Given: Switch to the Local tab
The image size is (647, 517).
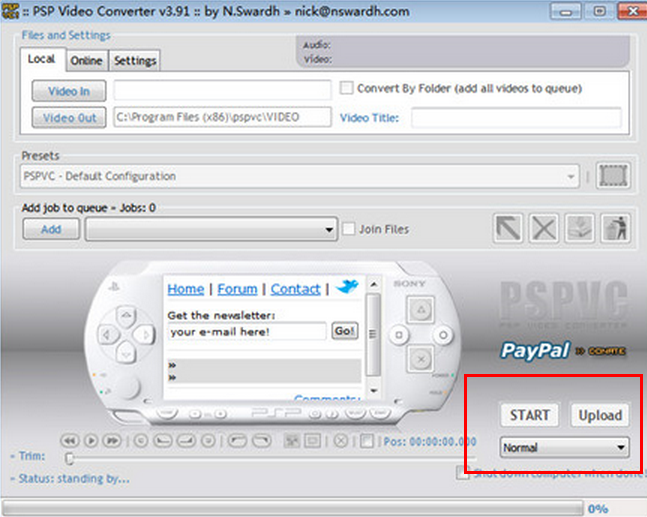Looking at the screenshot, I should pyautogui.click(x=41, y=59).
